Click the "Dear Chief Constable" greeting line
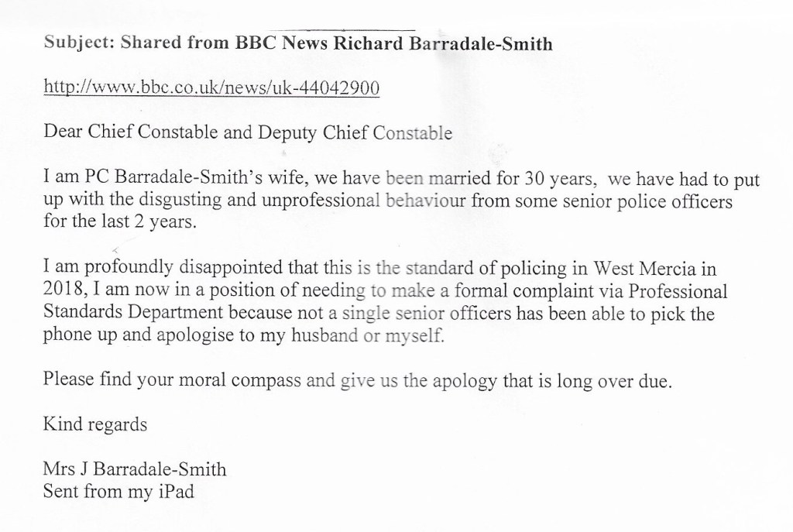Image resolution: width=793 pixels, height=532 pixels. (132, 132)
